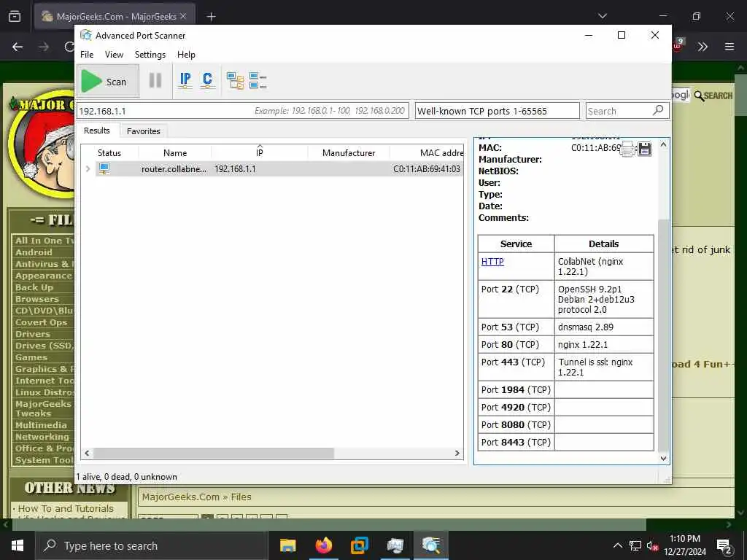The height and width of the screenshot is (560, 747).
Task: Click Port 1984 (TCP) entry
Action: [x=516, y=389]
